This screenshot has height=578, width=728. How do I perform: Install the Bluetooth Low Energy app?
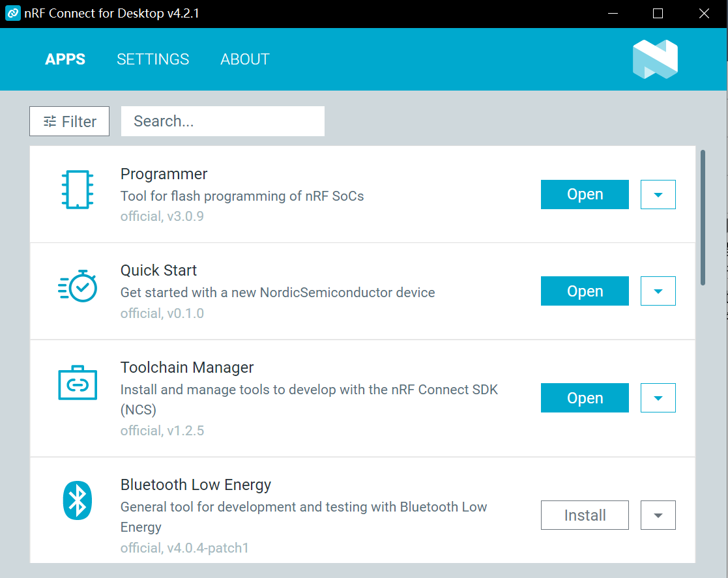coord(585,515)
